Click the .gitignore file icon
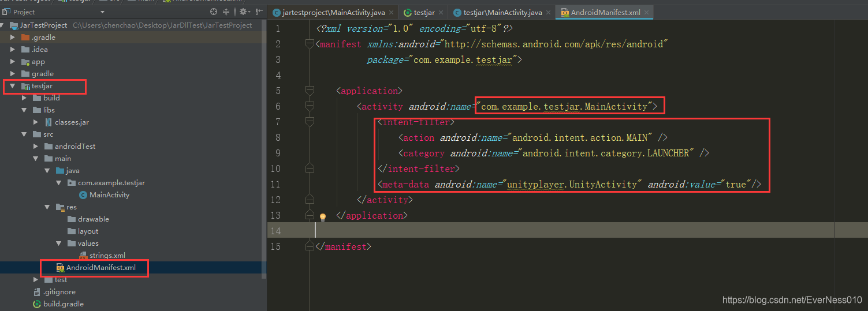 point(37,292)
